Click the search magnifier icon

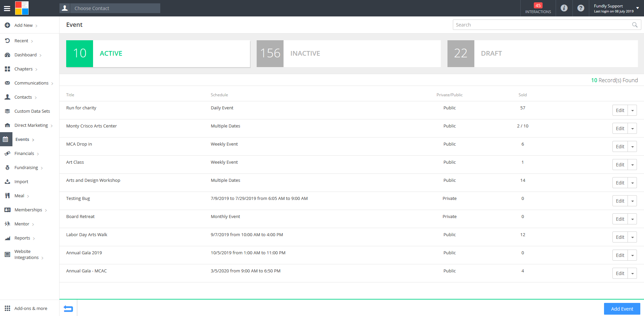point(635,25)
